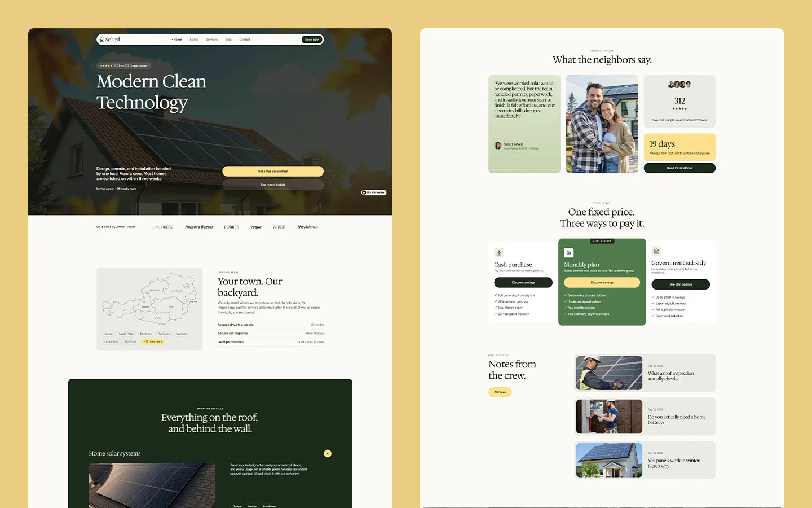Click the Solard logo icon
This screenshot has width=812, height=508.
coord(101,40)
